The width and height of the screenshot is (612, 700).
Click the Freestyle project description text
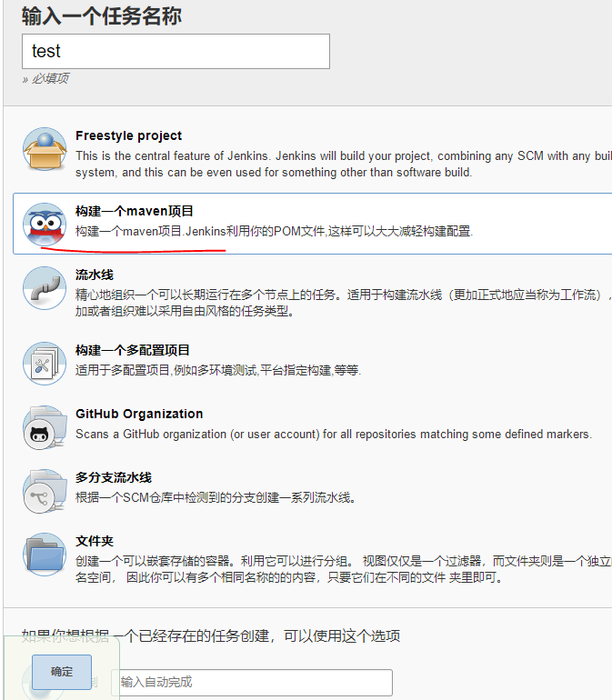coord(344,164)
